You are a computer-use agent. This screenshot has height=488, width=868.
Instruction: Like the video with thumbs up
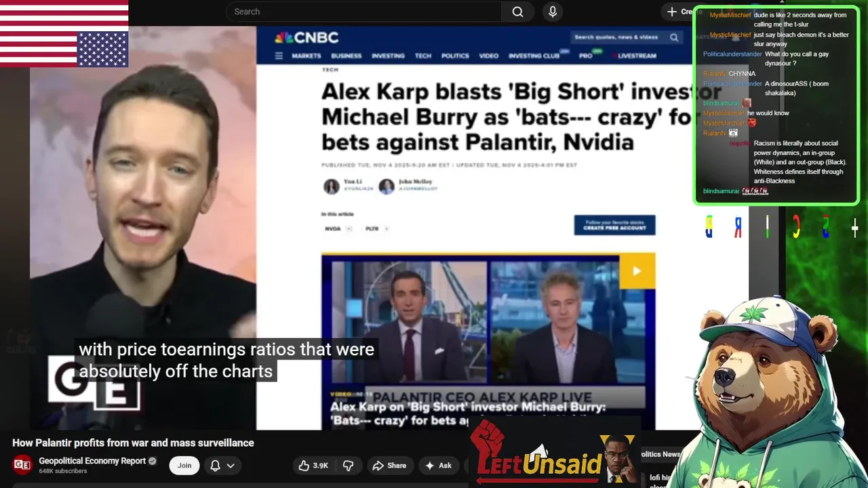pyautogui.click(x=313, y=466)
